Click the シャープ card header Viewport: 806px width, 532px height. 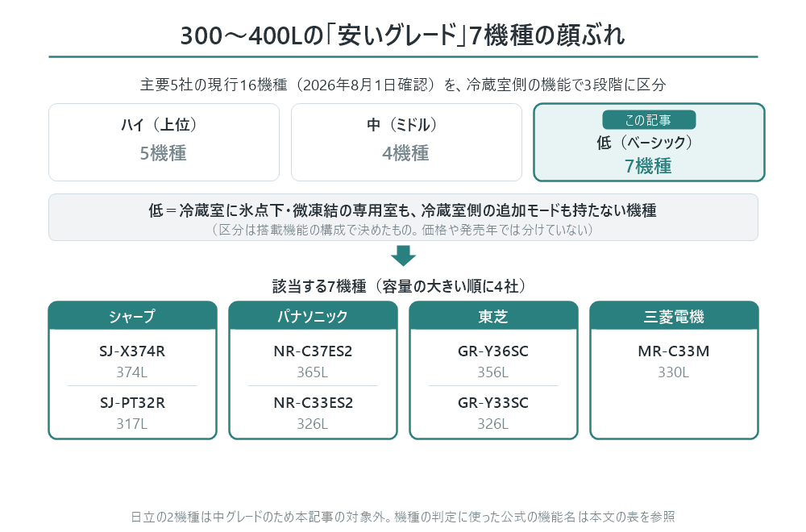pos(133,316)
